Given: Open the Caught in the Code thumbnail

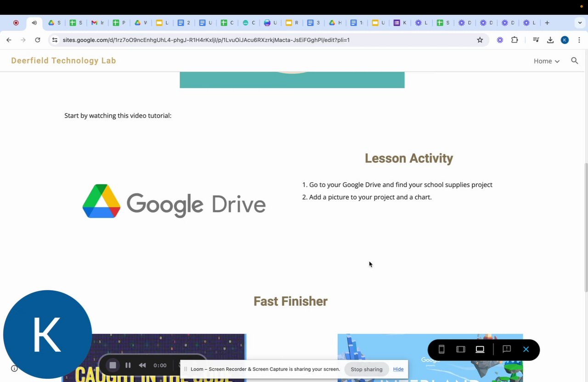Looking at the screenshot, I should 154,358.
